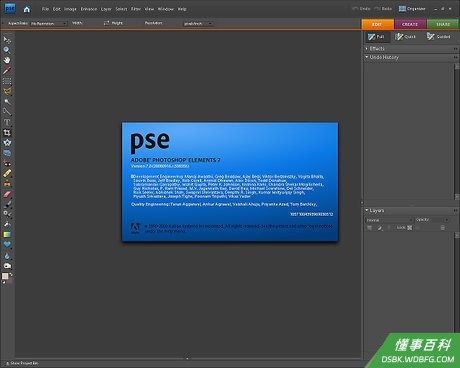Screen dimensions: 460x368
Task: Open the Effects panel options menu
Action: (x=455, y=49)
